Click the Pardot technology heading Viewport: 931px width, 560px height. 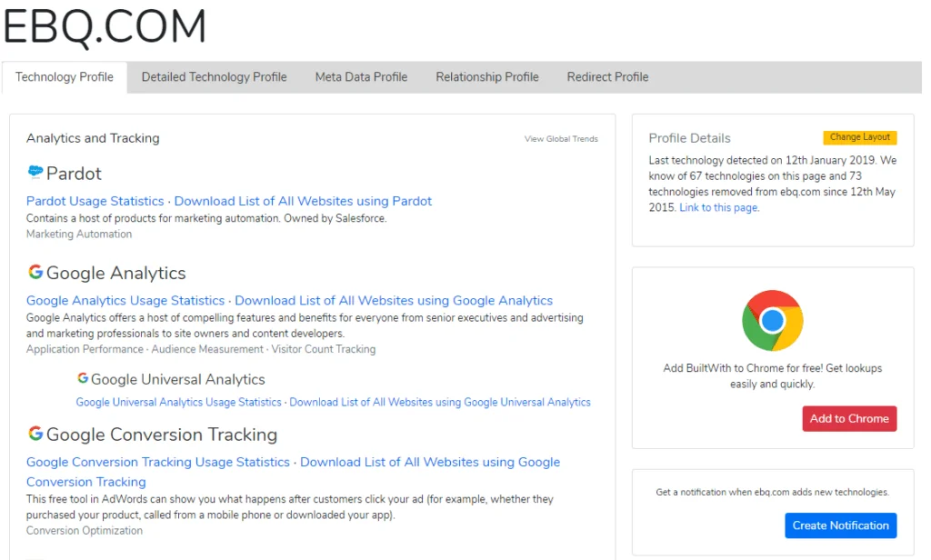click(x=74, y=174)
